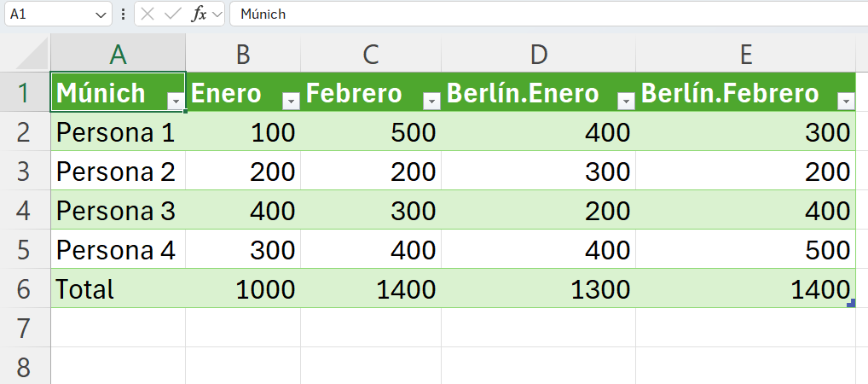
Task: Click the Enter checkmark icon in formula bar
Action: click(173, 15)
